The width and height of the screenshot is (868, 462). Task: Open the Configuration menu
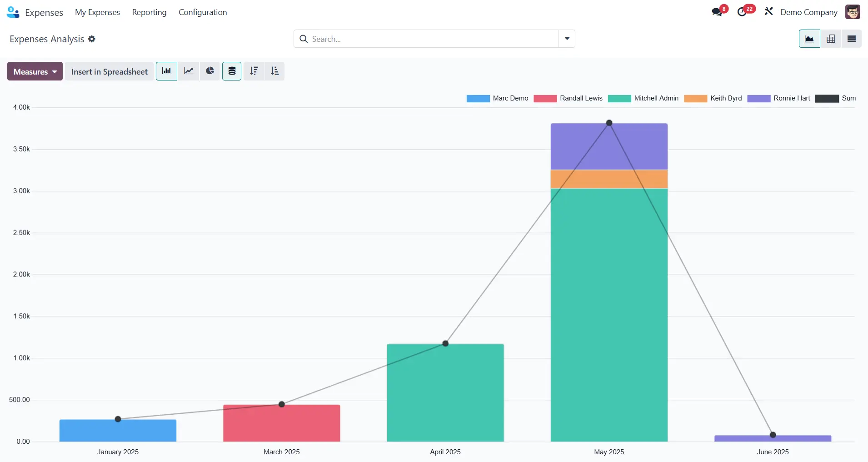203,12
